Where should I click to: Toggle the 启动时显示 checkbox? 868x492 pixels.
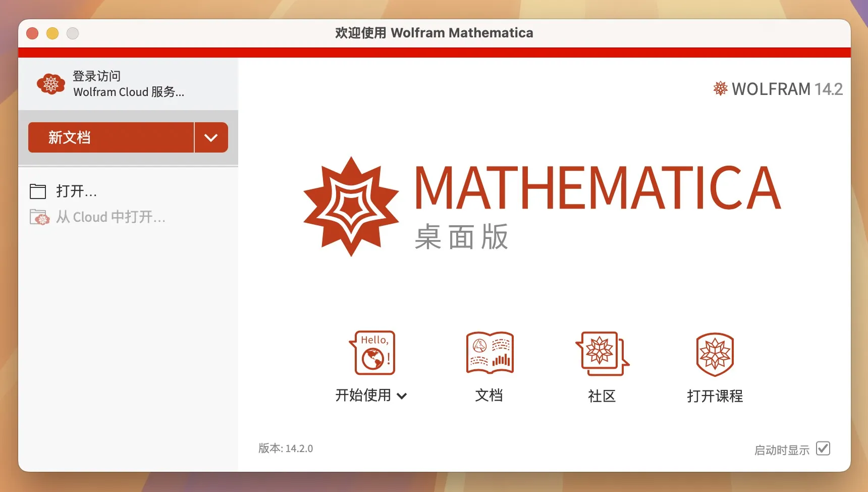823,449
